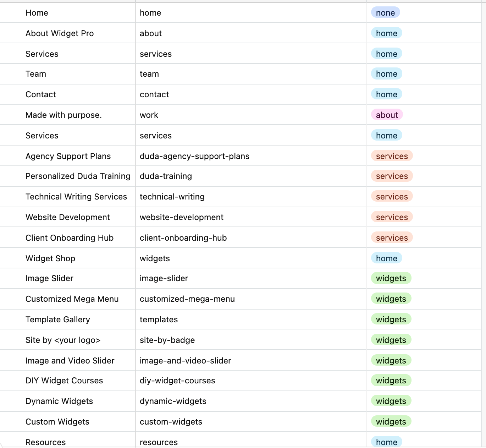Select the "DIY Widget Courses" name cell
This screenshot has height=448, width=486.
64,381
